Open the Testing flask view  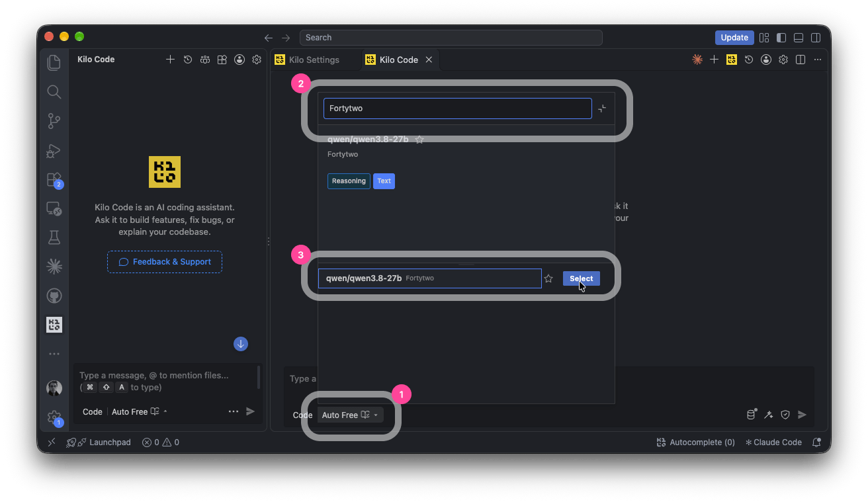coord(54,237)
